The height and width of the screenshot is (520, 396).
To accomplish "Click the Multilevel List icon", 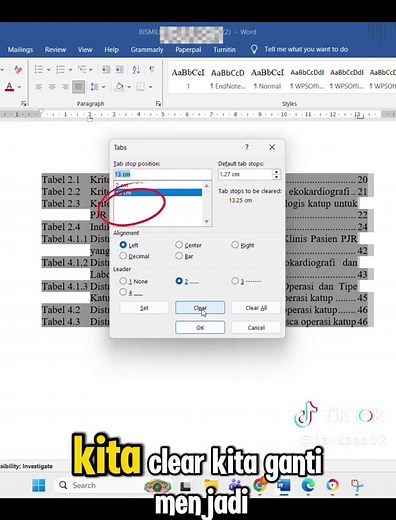I will [x=82, y=69].
